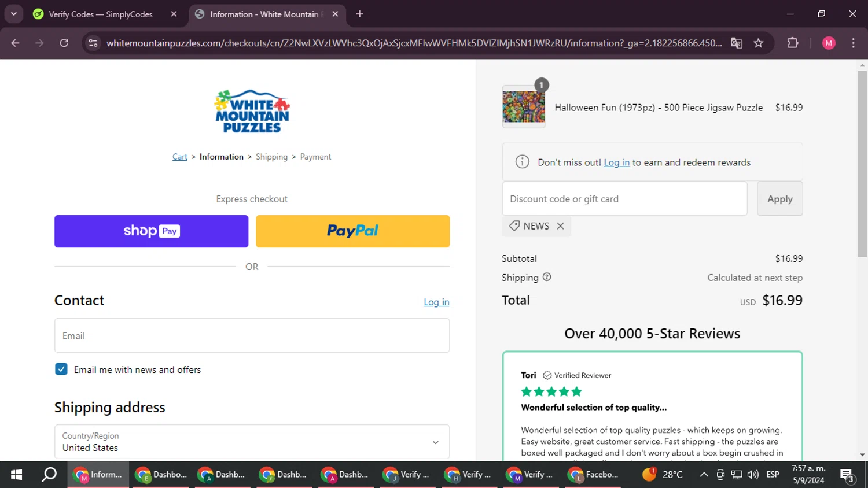This screenshot has width=868, height=488.
Task: Click the five-star rating in Tori's review
Action: point(551,391)
